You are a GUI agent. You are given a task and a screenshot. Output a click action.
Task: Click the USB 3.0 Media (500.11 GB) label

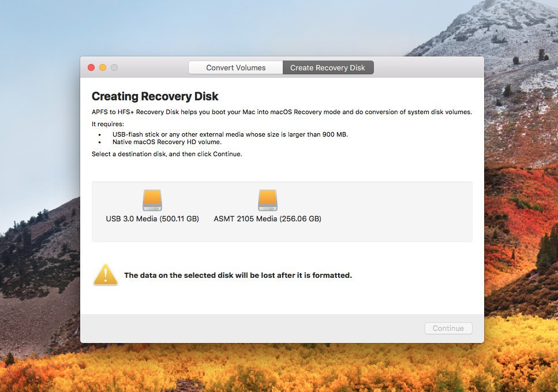point(152,219)
